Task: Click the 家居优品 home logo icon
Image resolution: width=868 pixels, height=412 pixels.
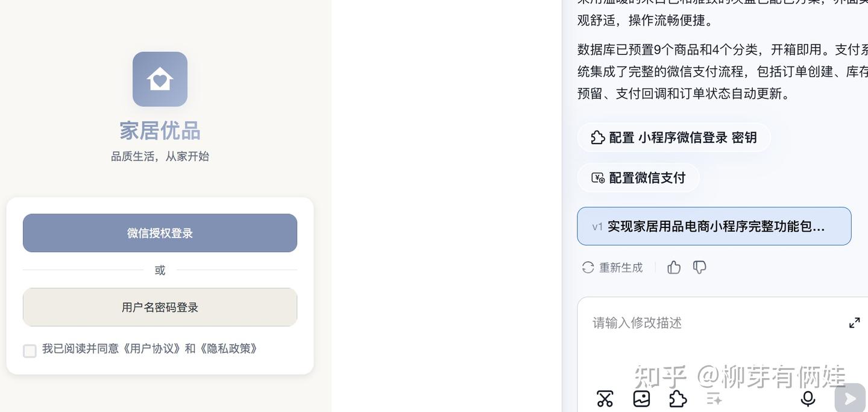Action: [160, 79]
